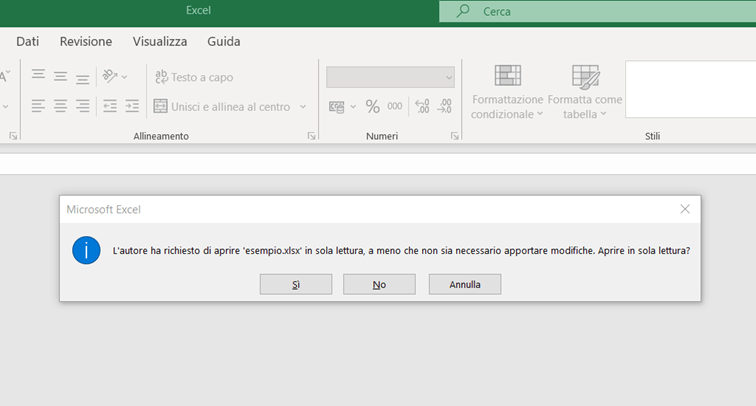The height and width of the screenshot is (406, 756).
Task: Close the Microsoft Excel dialog
Action: click(685, 209)
